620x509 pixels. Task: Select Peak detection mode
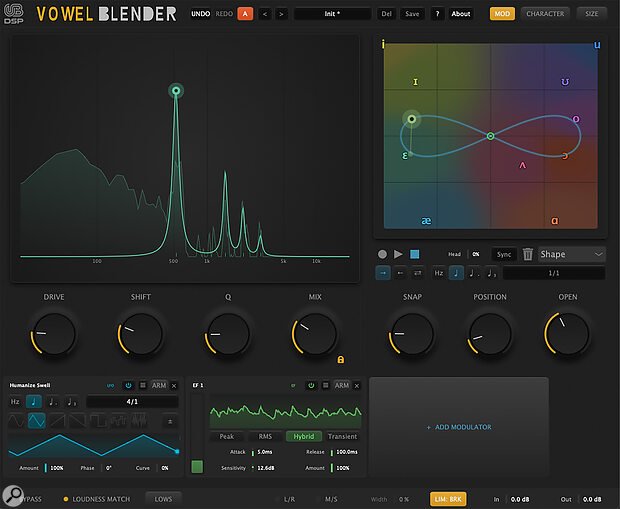coord(227,436)
